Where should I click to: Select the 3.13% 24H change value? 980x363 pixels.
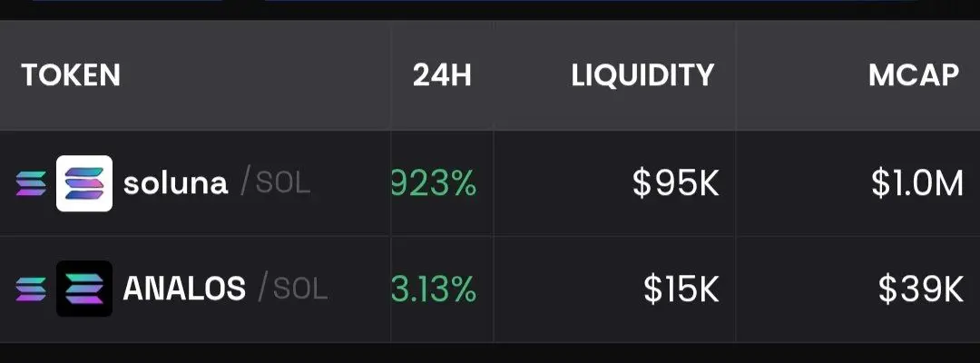click(x=434, y=289)
